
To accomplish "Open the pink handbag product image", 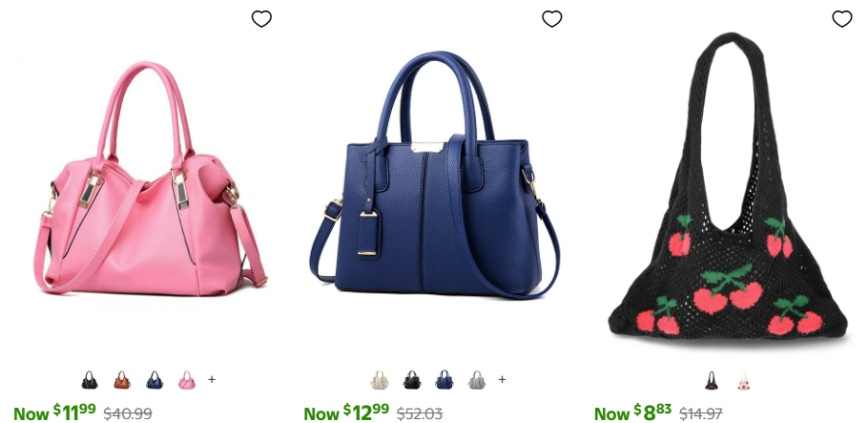I will [x=151, y=179].
